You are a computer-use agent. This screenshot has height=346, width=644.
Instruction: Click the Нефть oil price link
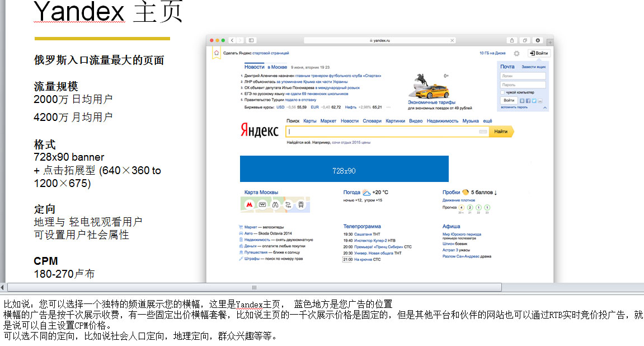[x=350, y=107]
